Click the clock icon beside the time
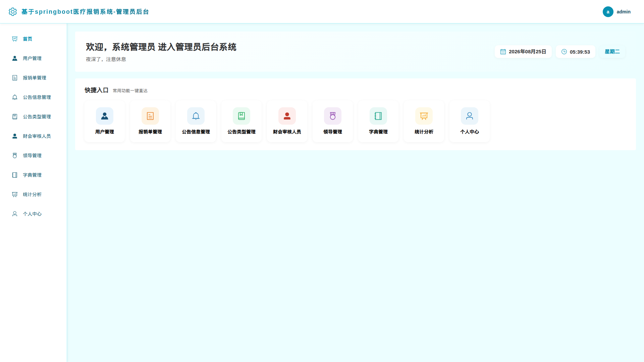The image size is (644, 362). point(564,52)
